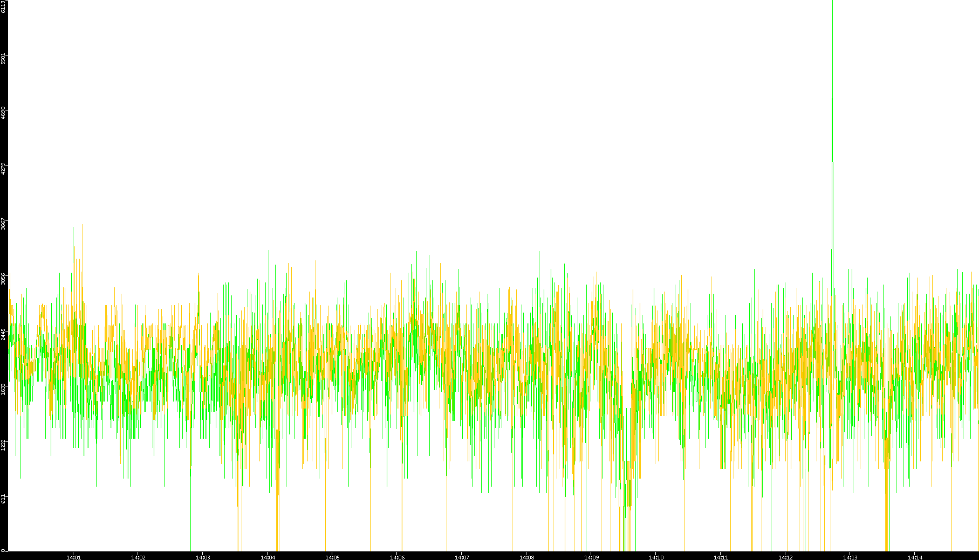Click the 2445 label on the vertical axis
The image size is (979, 560).
pyautogui.click(x=3, y=333)
